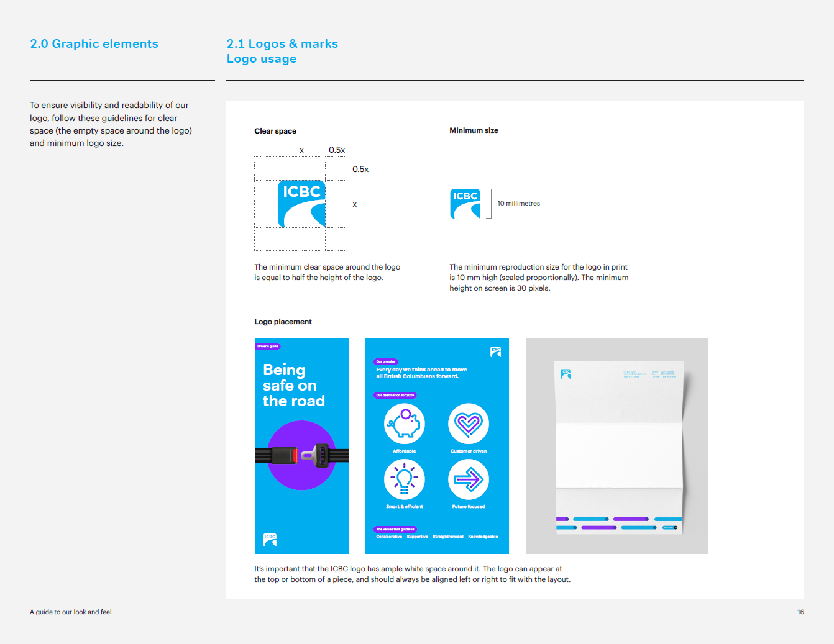The image size is (834, 644).
Task: Click the "10 millimetres" text
Action: click(x=518, y=204)
